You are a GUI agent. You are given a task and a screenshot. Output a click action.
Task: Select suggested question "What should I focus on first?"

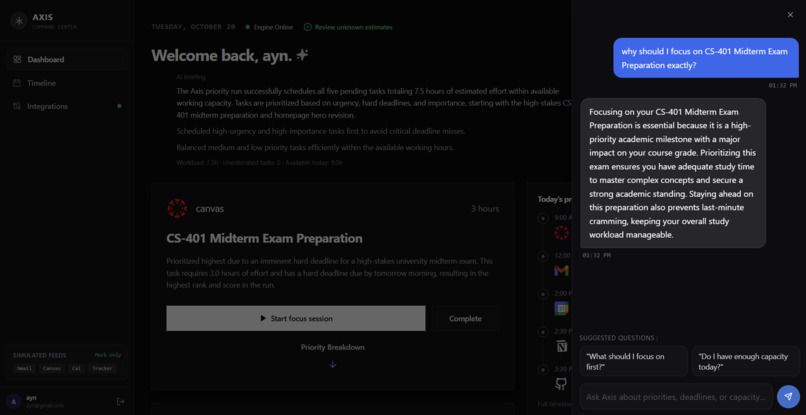coord(633,362)
